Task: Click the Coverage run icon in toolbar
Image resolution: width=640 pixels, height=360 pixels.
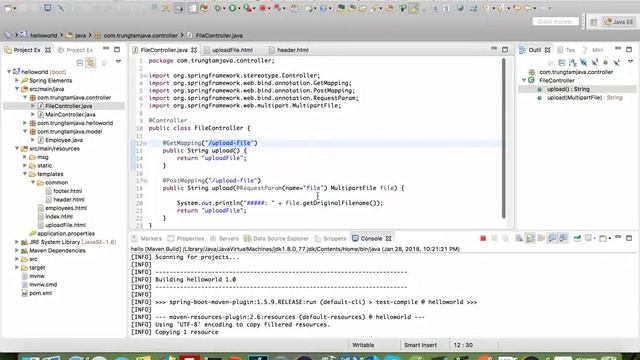Action: pyautogui.click(x=247, y=8)
